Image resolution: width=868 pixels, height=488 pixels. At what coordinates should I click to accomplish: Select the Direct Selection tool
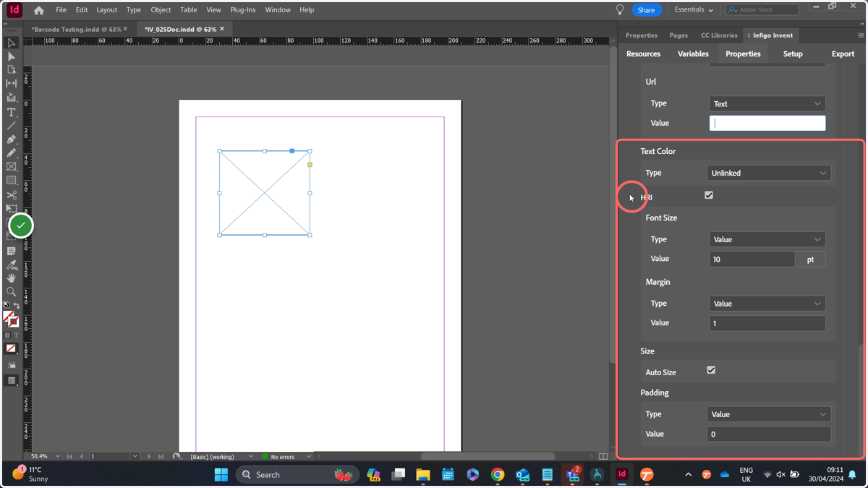click(x=12, y=56)
